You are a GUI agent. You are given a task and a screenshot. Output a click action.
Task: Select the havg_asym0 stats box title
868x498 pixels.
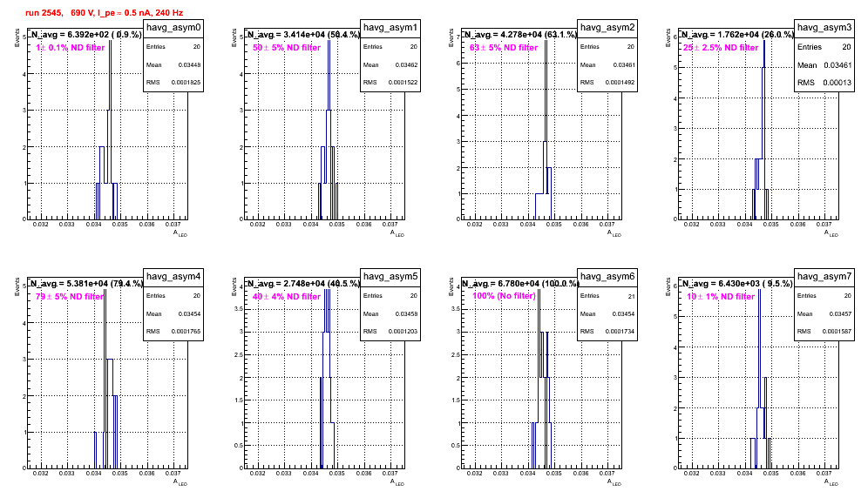tap(173, 28)
